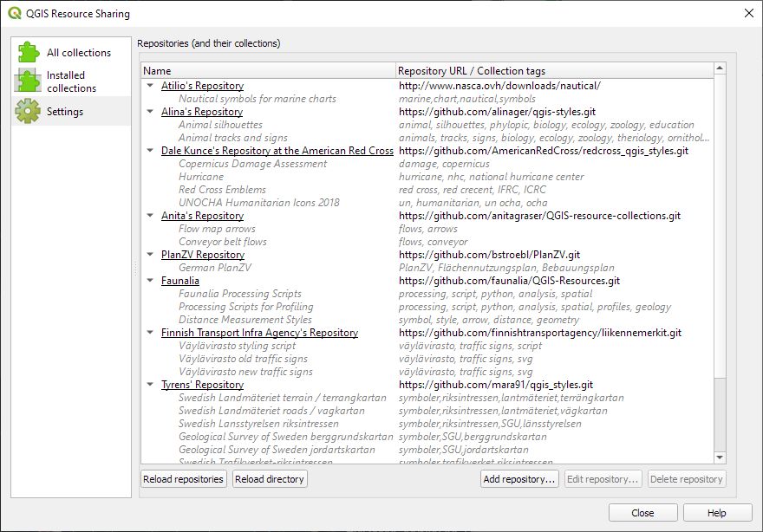Collapse Tyrens' Repository expander arrow

pos(151,385)
